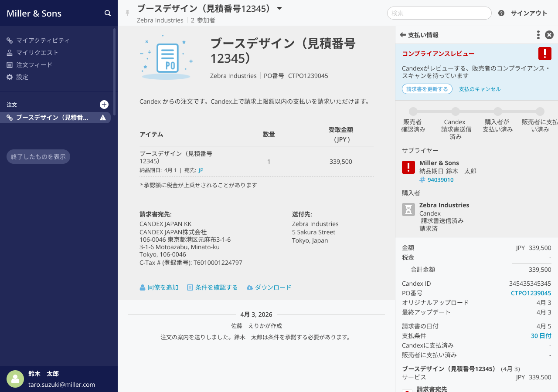
Task: Click the 合計金額 339,500 value
Action: [540, 270]
